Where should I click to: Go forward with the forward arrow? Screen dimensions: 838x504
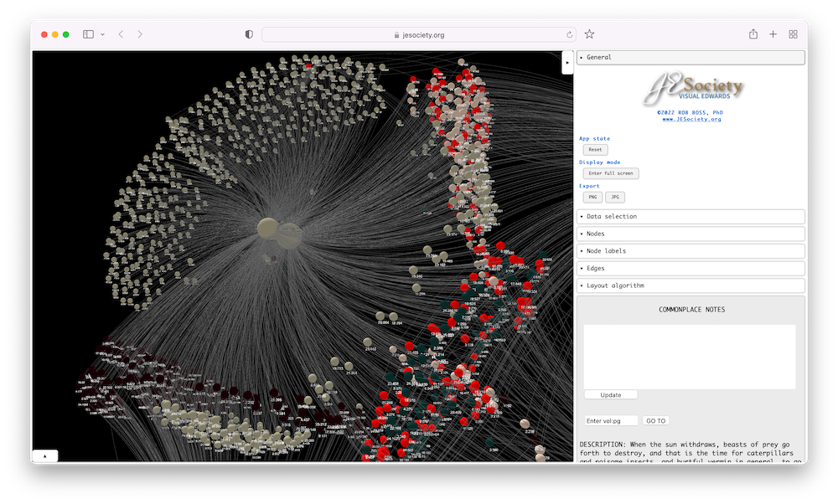[140, 34]
